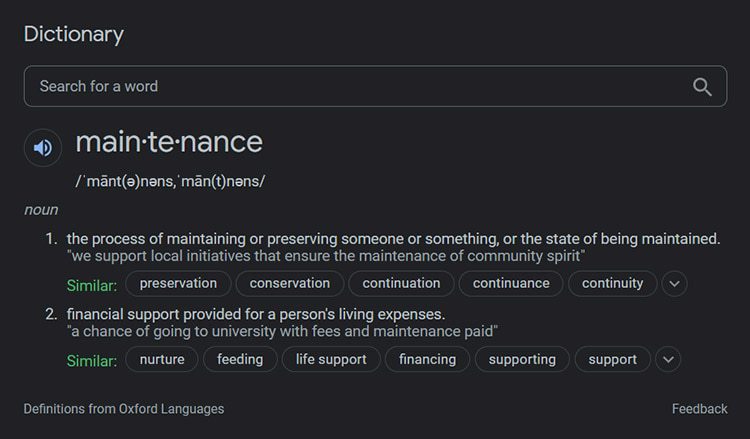Open the feeding synonym
750x439 pixels.
[x=240, y=359]
